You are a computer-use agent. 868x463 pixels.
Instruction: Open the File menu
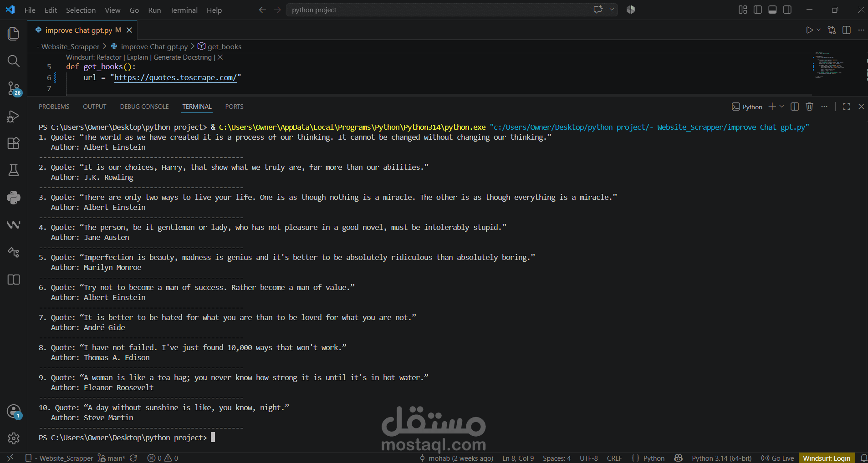pos(30,10)
